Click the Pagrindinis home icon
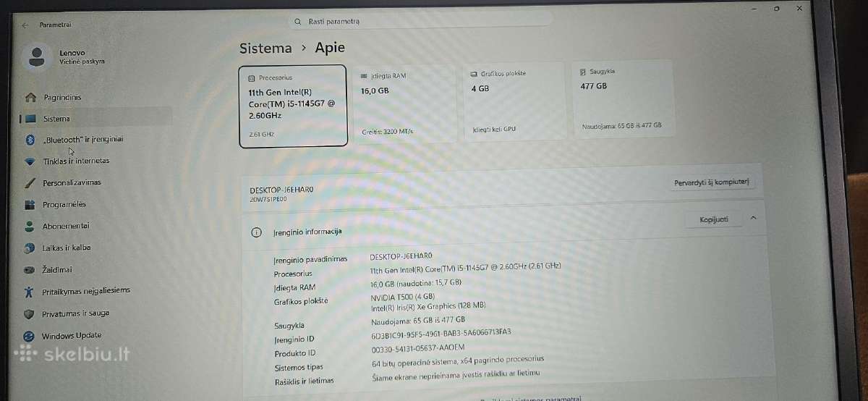 click(30, 97)
